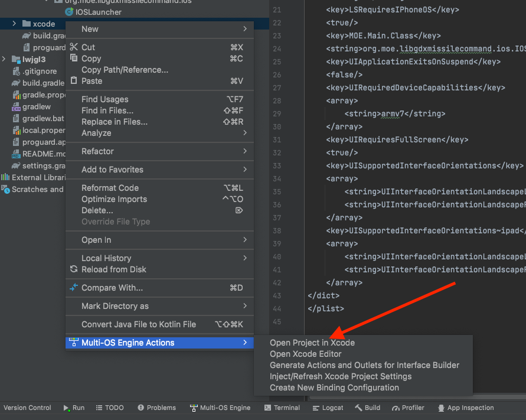Select the gradlew.bat file in tree

tap(43, 119)
